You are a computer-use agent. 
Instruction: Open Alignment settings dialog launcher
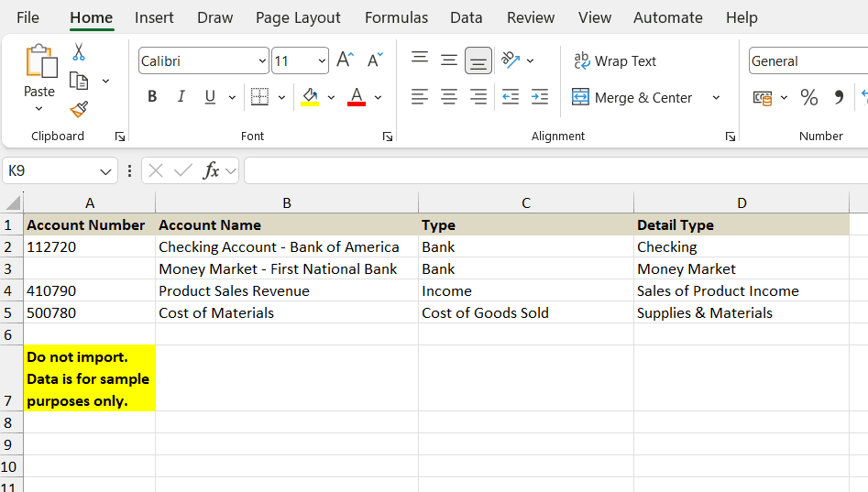[x=731, y=137]
